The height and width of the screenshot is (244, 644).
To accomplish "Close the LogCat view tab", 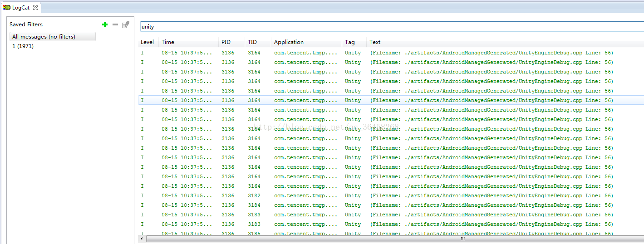I will [35, 8].
